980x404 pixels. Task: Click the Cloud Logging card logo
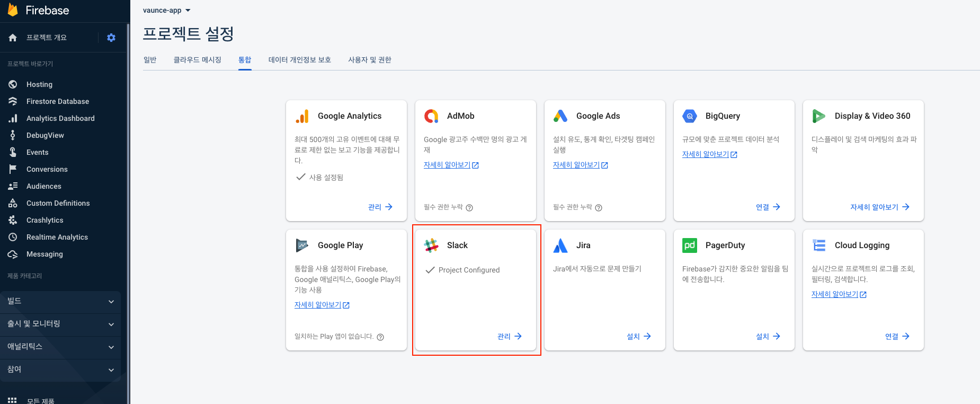[x=819, y=245]
